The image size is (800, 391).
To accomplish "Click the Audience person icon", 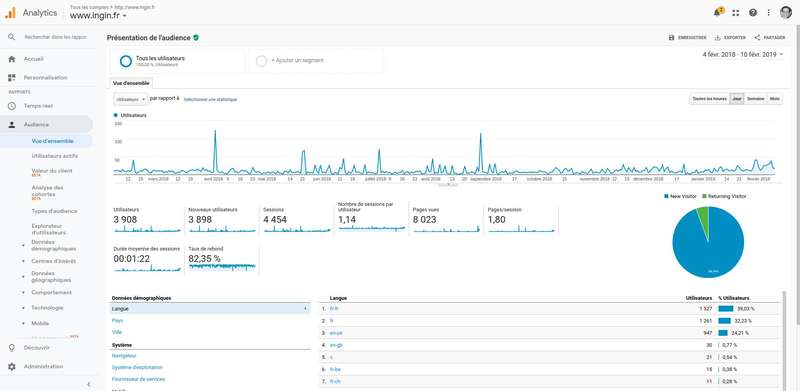I will 12,125.
